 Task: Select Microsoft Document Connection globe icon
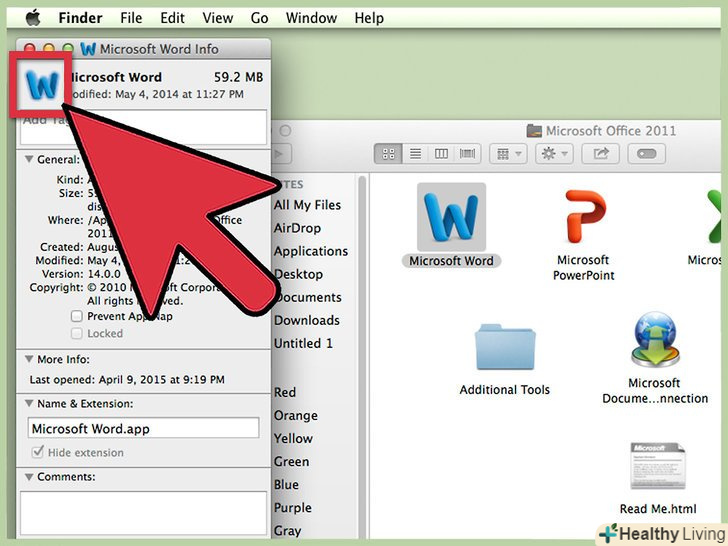[x=655, y=340]
